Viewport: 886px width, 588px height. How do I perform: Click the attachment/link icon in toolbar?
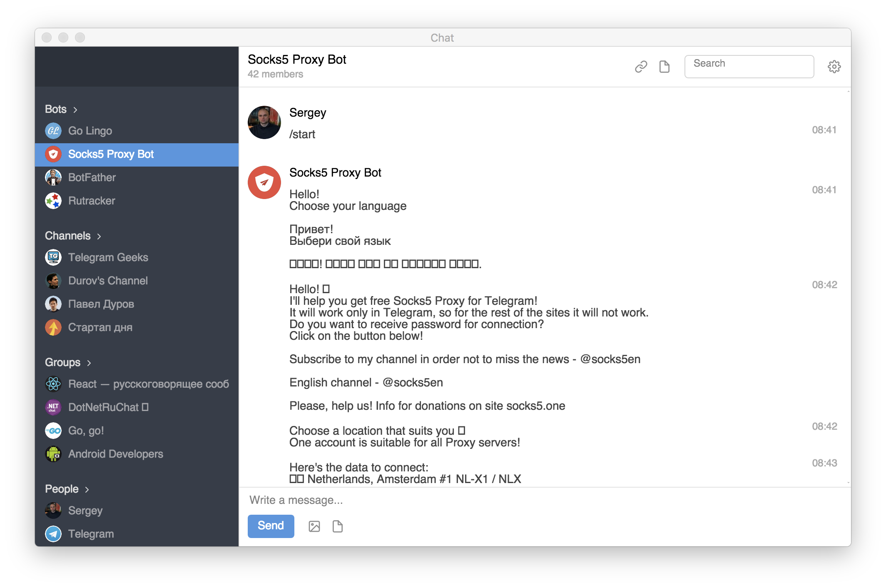(641, 65)
